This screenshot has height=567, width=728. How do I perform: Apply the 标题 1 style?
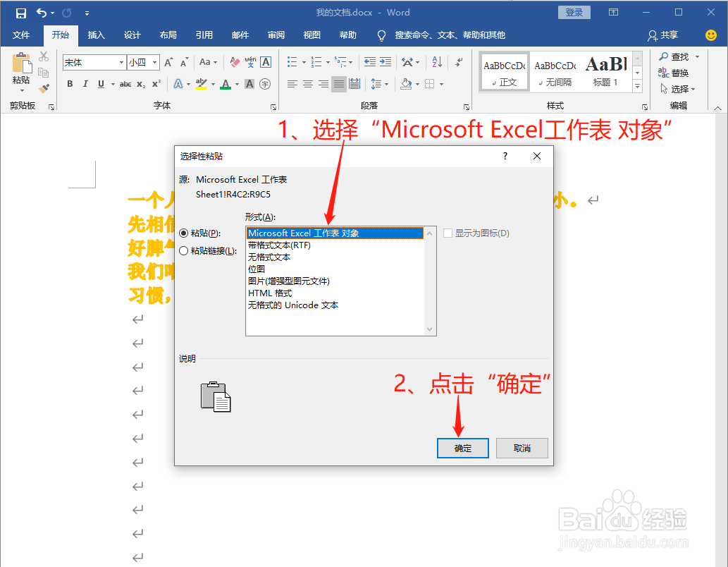click(605, 71)
